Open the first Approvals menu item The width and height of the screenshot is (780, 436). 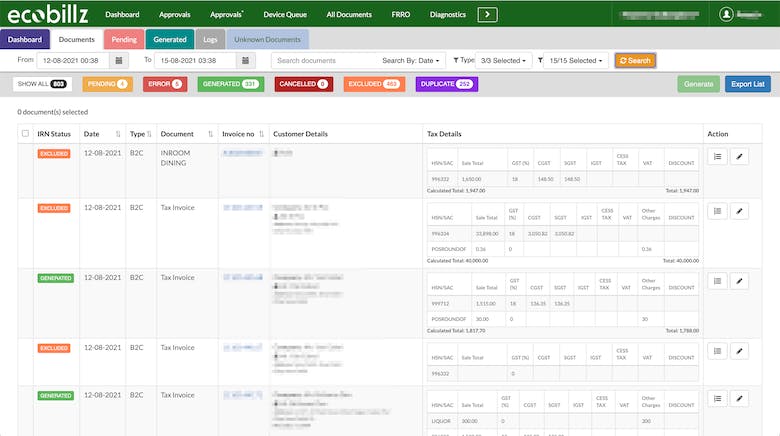tap(175, 14)
